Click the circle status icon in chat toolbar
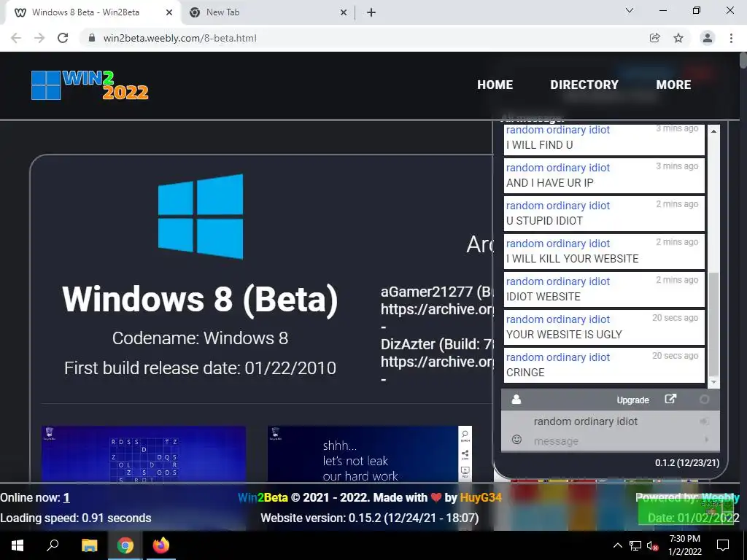747x560 pixels. (x=704, y=400)
